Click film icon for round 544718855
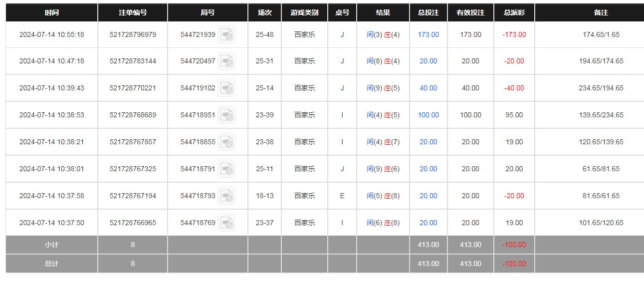 coord(226,142)
